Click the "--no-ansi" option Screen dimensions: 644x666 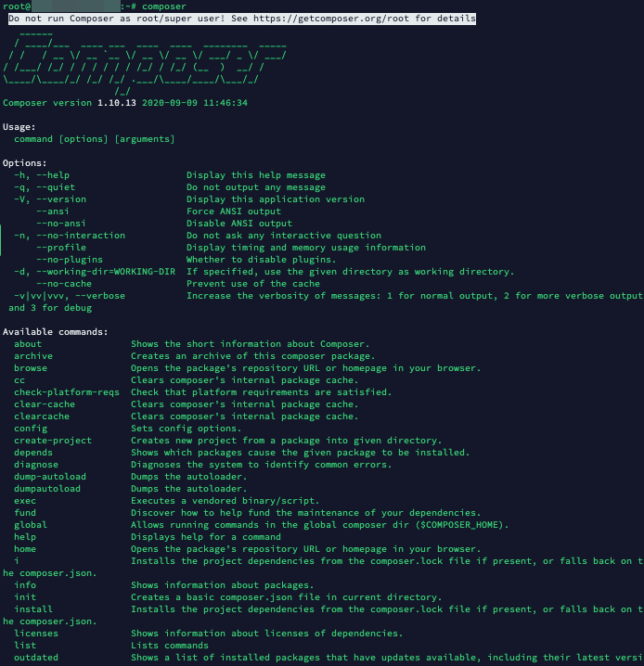click(x=60, y=224)
